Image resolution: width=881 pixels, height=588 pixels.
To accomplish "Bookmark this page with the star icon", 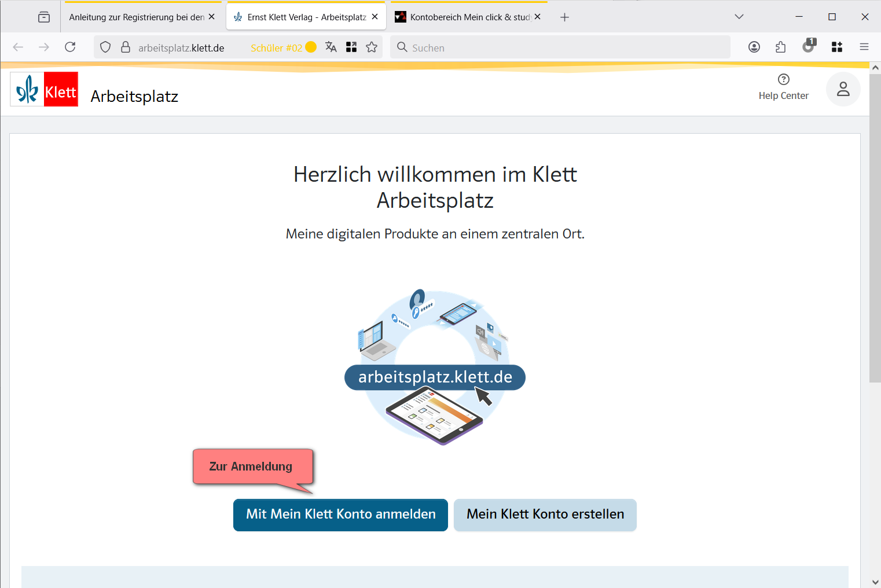I will click(372, 47).
